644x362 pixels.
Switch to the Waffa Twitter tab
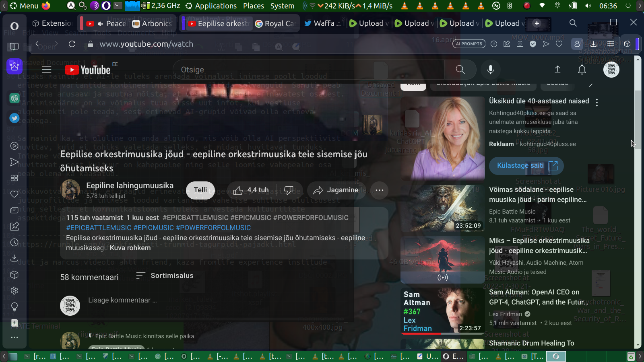pos(323,23)
